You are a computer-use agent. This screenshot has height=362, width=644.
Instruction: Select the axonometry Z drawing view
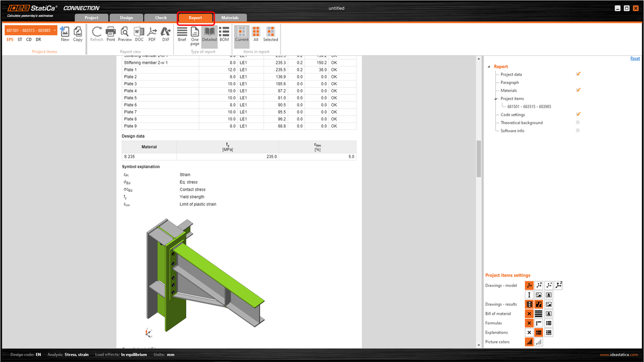(558, 285)
